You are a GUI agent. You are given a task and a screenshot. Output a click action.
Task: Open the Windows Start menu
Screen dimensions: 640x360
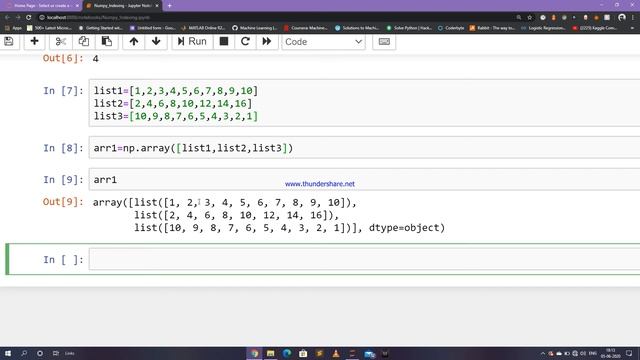[8, 353]
